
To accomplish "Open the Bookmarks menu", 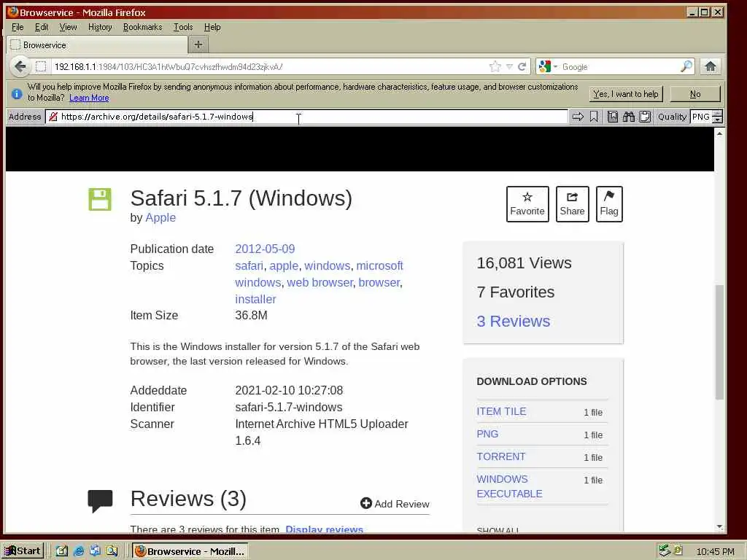I will point(142,27).
